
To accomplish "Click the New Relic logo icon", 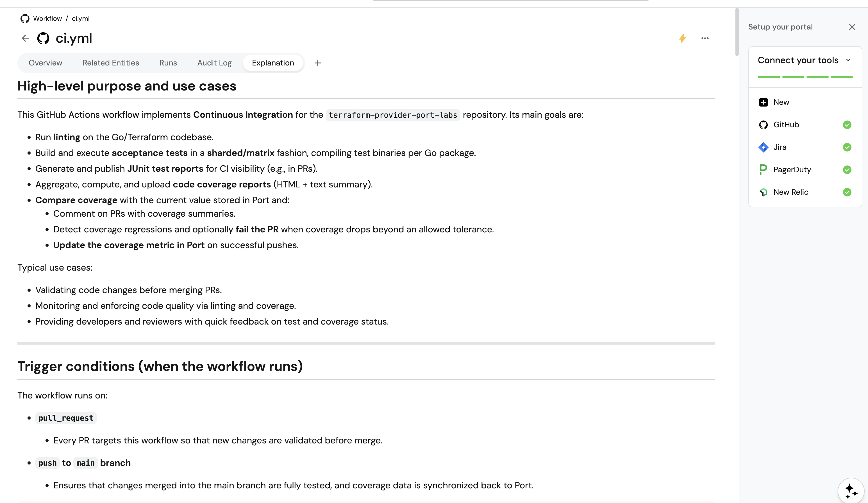I will [x=763, y=192].
